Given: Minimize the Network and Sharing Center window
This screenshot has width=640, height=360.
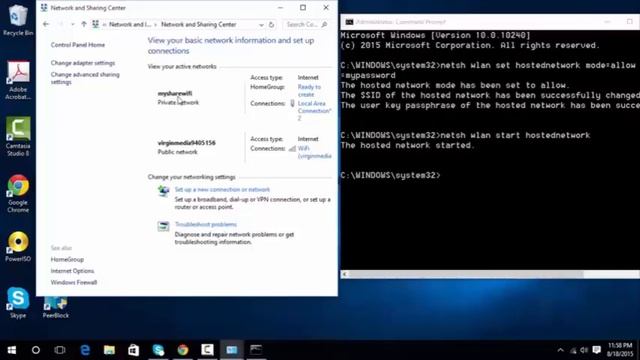Looking at the screenshot, I should (x=280, y=8).
